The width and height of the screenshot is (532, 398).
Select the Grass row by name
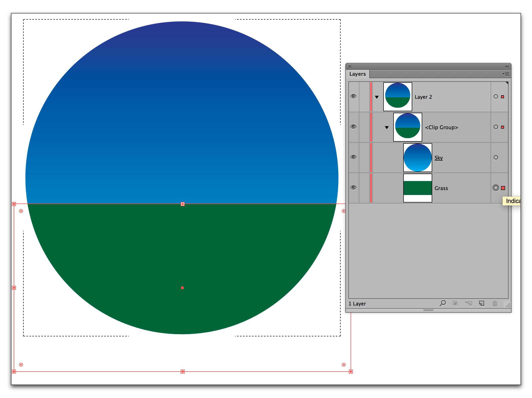pyautogui.click(x=441, y=188)
